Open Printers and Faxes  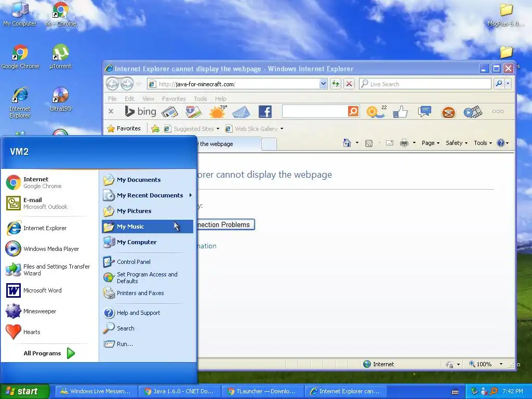click(147, 293)
